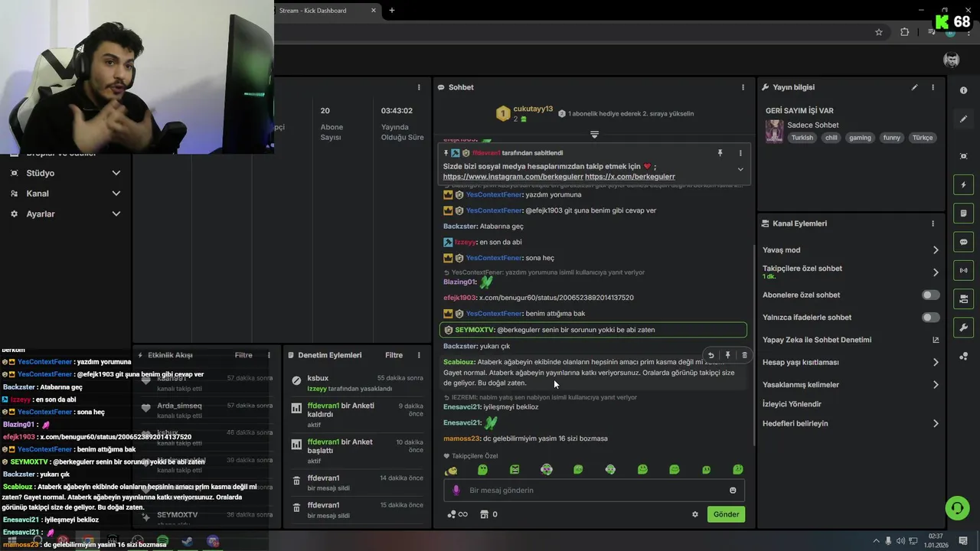Open the x.com/berkegulerr link

tap(629, 177)
